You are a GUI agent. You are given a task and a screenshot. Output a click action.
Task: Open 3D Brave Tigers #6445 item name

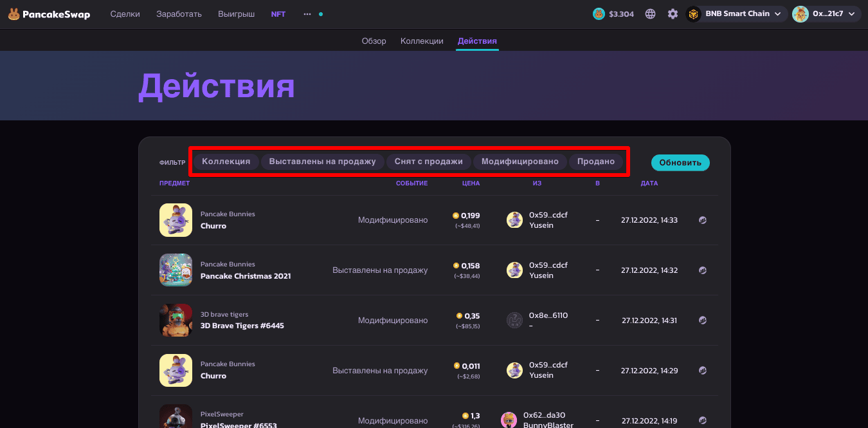(x=242, y=326)
